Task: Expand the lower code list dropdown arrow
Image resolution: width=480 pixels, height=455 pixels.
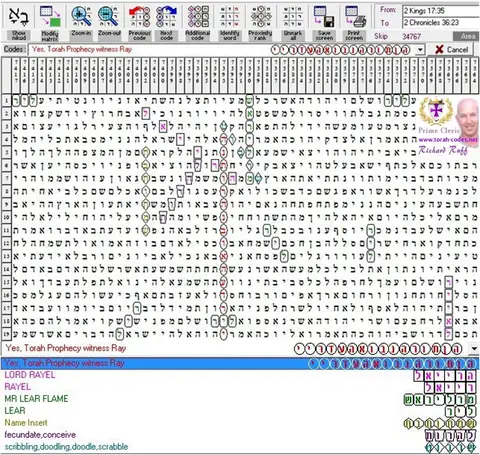Action: click(474, 349)
